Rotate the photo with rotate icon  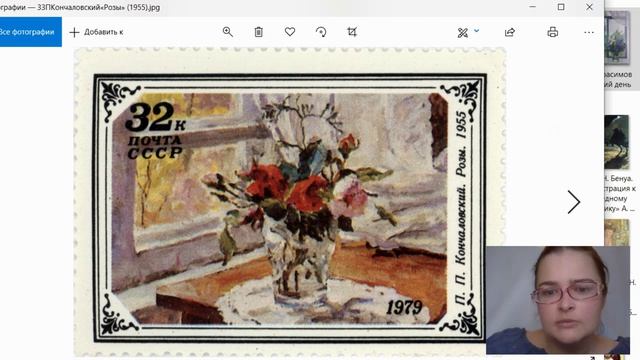point(321,32)
